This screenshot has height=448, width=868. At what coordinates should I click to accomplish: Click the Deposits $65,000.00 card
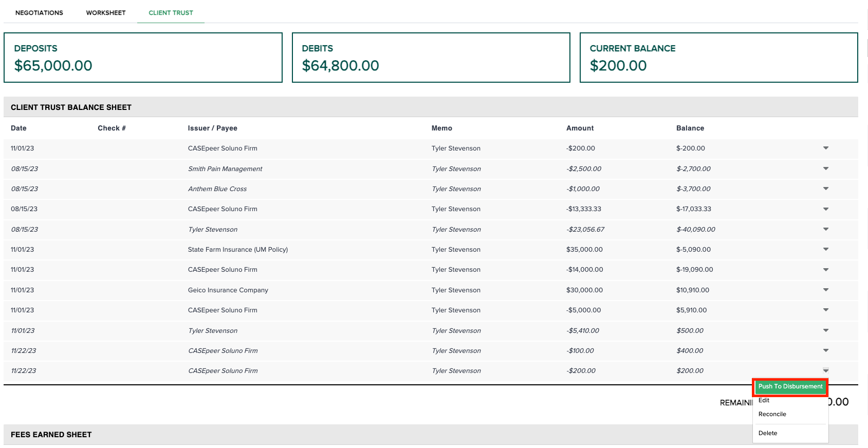(x=143, y=58)
